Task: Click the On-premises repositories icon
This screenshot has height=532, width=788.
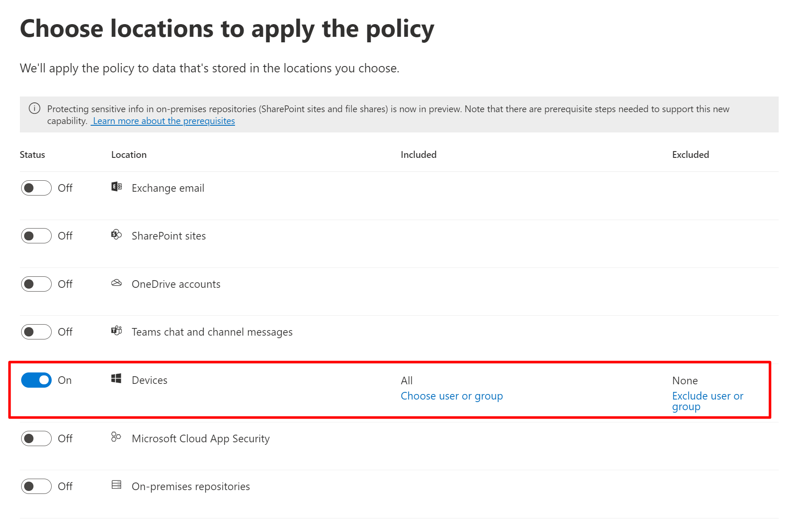Action: point(116,485)
